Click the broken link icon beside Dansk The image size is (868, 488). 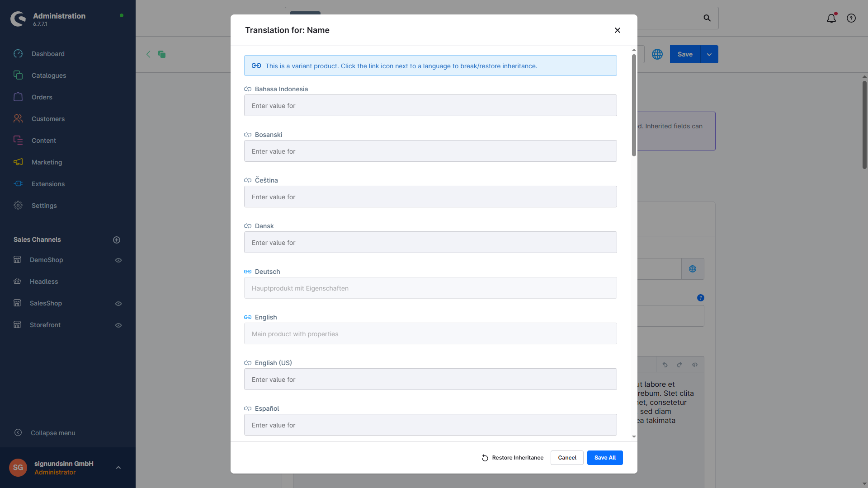248,226
